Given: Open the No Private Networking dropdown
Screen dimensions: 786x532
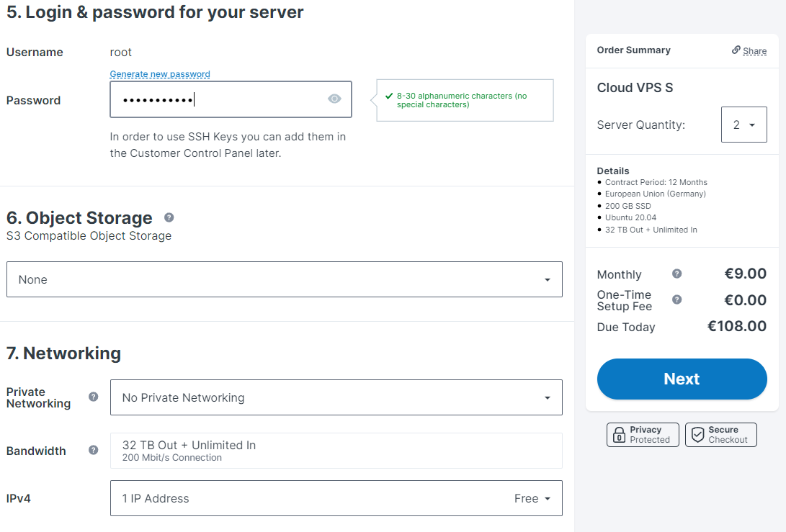Looking at the screenshot, I should click(x=336, y=397).
